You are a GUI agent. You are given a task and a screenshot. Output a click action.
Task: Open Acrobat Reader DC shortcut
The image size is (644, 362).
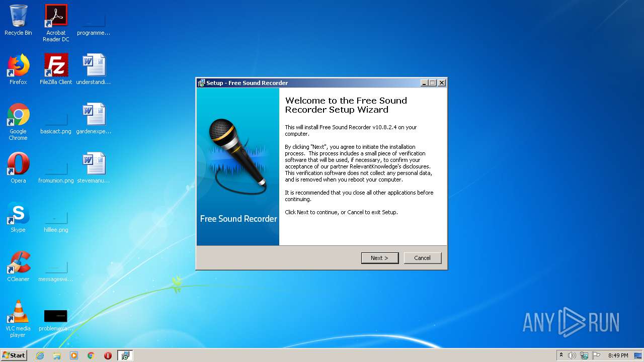pyautogui.click(x=56, y=23)
